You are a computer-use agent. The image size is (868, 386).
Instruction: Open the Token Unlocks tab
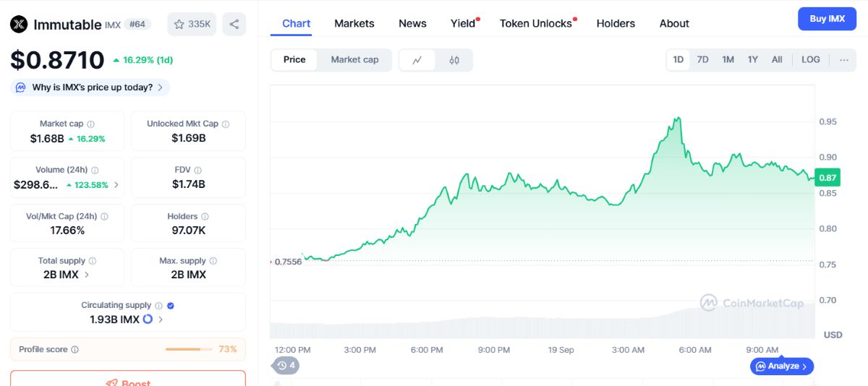click(x=536, y=24)
